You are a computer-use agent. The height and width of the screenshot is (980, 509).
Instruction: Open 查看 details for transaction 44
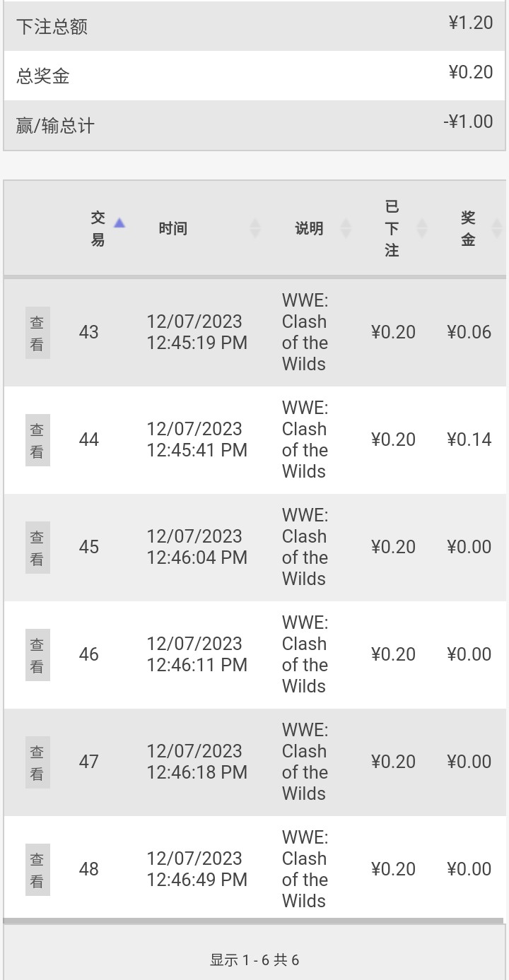click(x=37, y=440)
